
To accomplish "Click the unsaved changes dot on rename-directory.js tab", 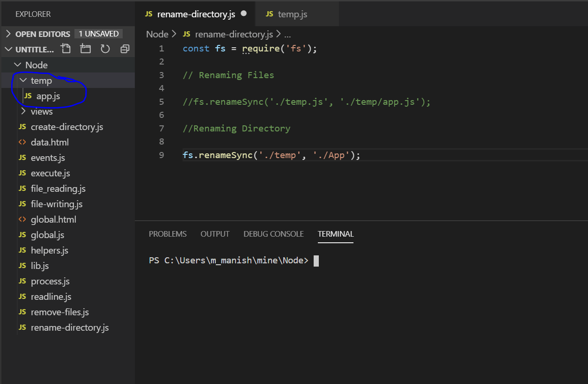I will tap(244, 14).
